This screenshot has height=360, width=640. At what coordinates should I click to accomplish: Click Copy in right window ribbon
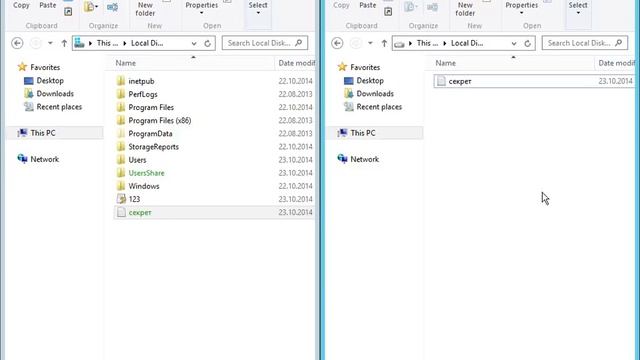[x=341, y=5]
